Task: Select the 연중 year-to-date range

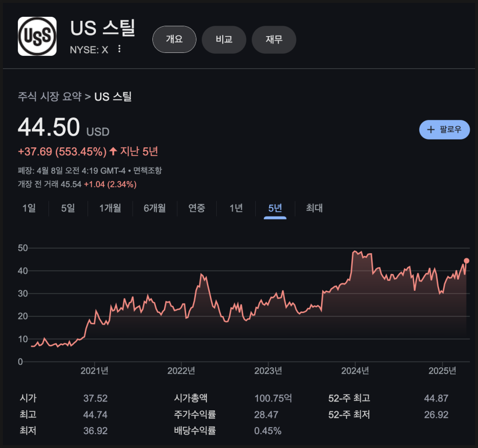Action: pos(196,208)
